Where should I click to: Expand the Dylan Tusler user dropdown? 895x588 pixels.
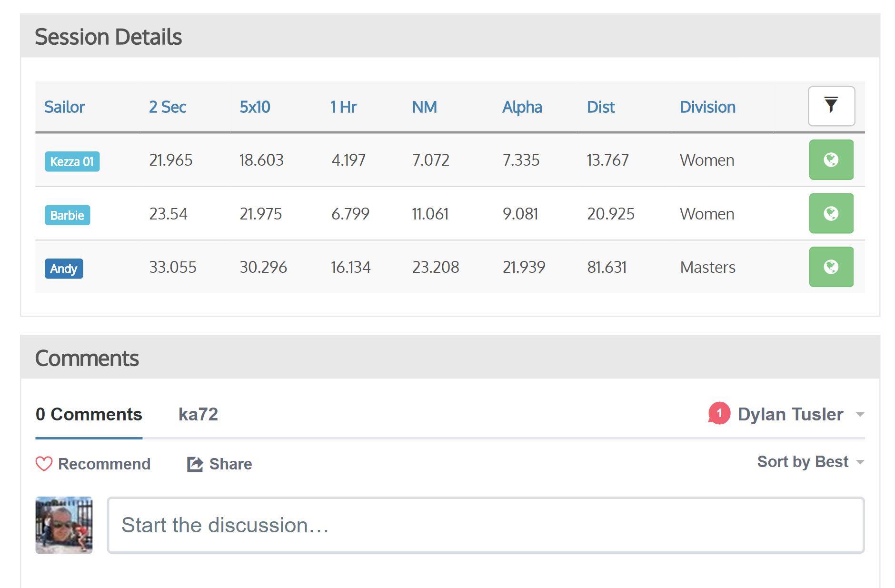coord(801,414)
